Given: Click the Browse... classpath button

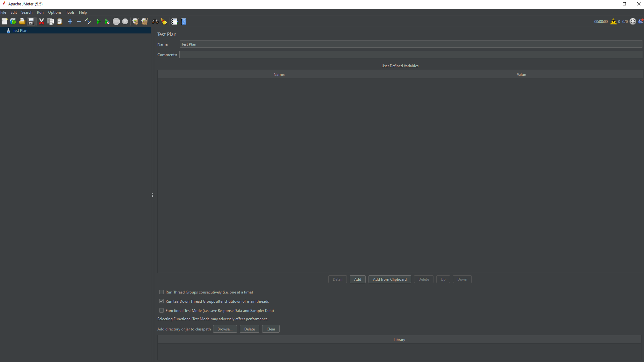Looking at the screenshot, I should click(x=225, y=329).
